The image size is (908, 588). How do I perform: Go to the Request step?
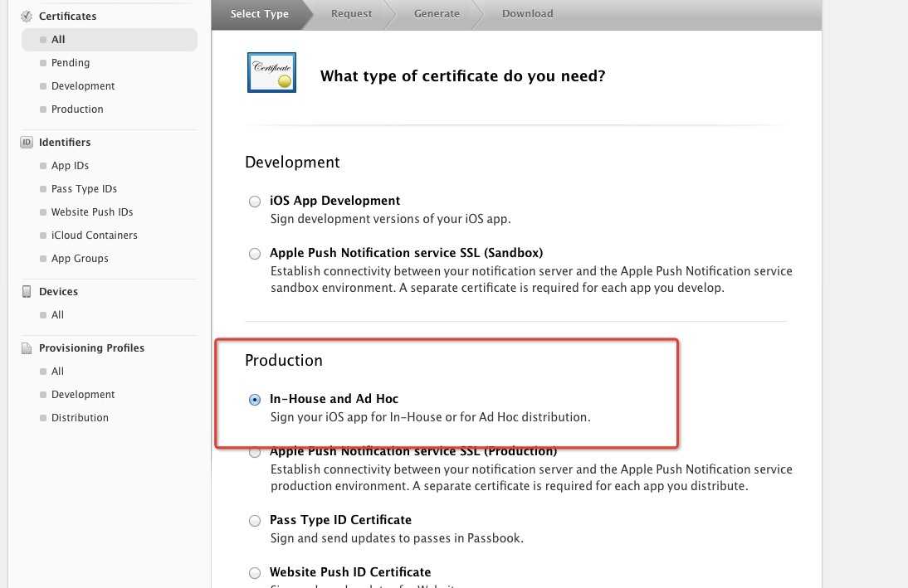tap(352, 14)
